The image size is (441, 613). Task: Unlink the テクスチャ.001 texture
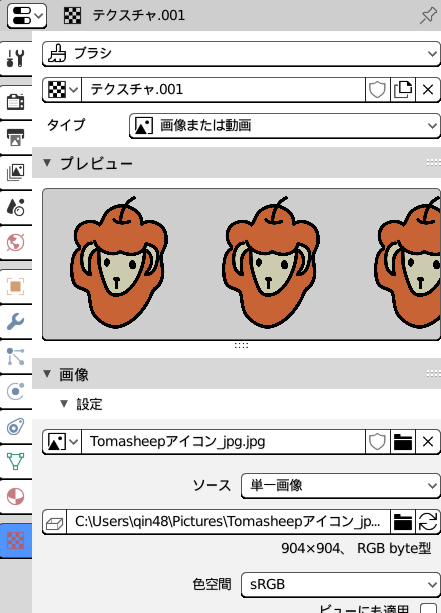[428, 90]
